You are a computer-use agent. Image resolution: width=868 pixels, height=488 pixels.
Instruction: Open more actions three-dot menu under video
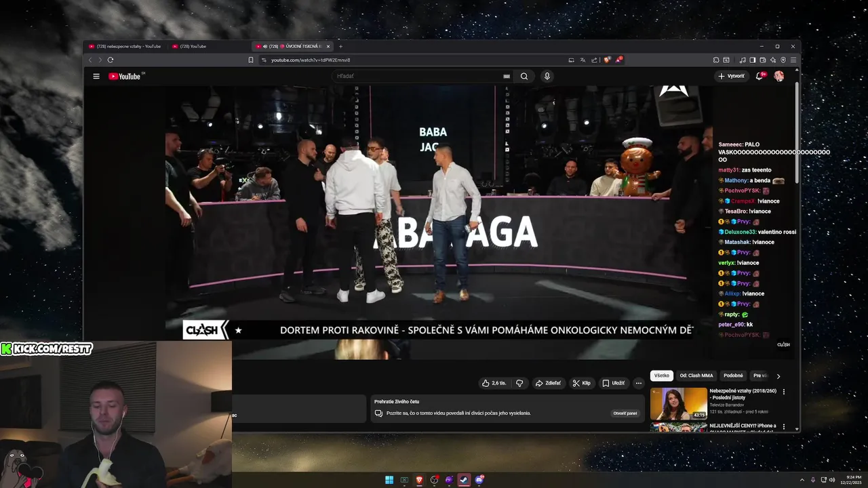tap(638, 383)
